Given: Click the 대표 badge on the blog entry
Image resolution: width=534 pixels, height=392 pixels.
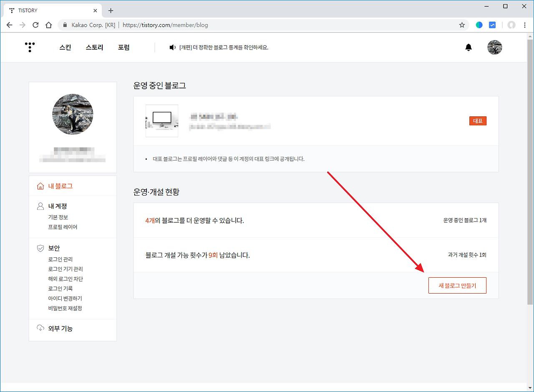Looking at the screenshot, I should pos(478,121).
